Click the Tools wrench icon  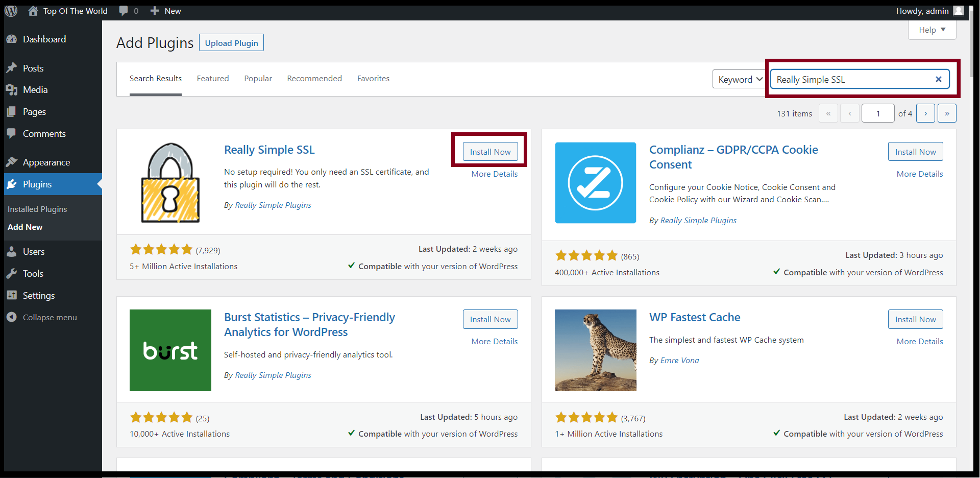(12, 273)
